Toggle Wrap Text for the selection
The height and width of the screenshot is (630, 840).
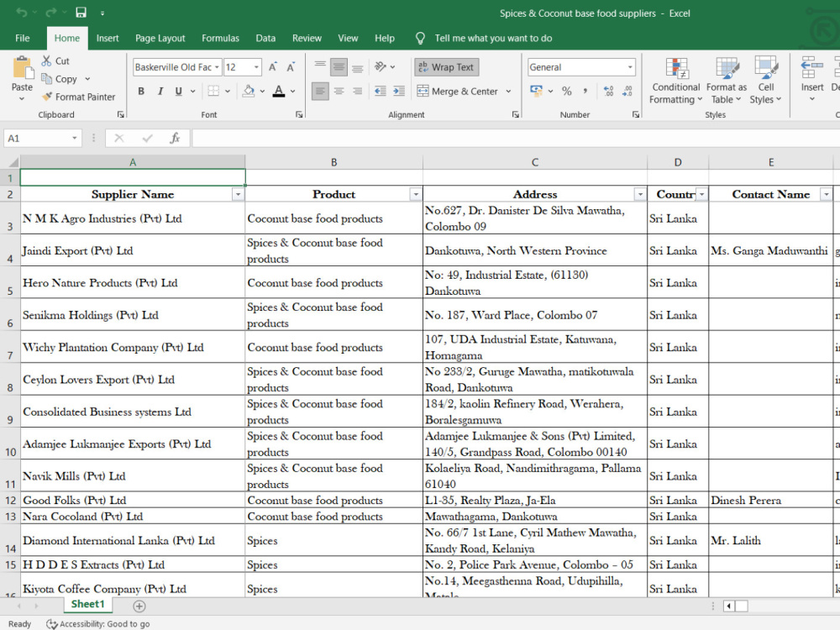click(x=446, y=67)
